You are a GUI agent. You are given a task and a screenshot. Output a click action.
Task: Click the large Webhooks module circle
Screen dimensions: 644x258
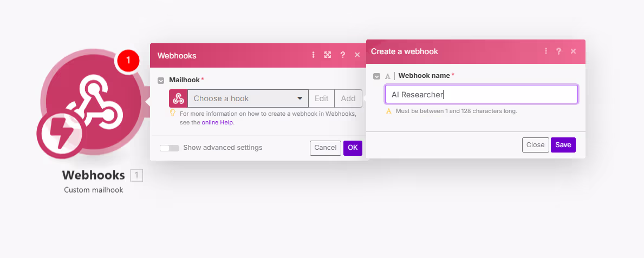tap(93, 103)
